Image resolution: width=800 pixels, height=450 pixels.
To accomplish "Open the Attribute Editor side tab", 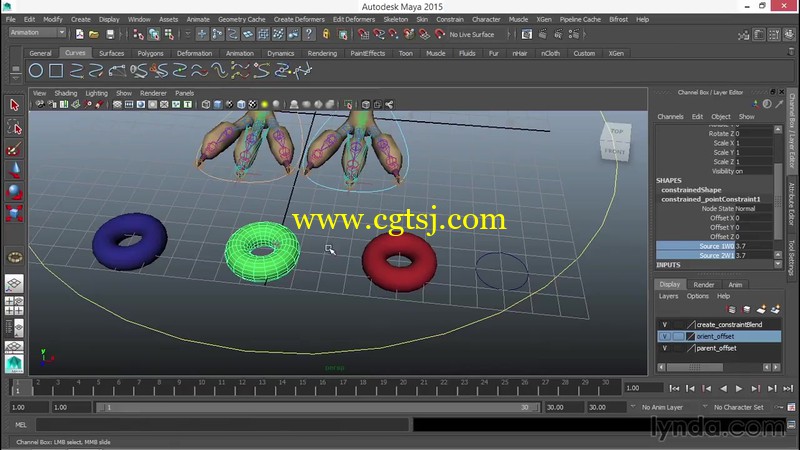I will click(x=791, y=203).
